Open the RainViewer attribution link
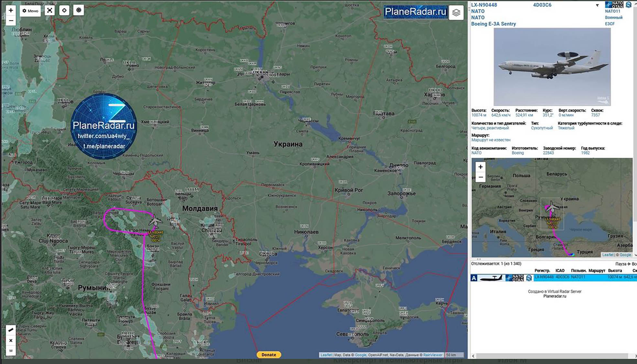The height and width of the screenshot is (364, 637). click(x=433, y=355)
